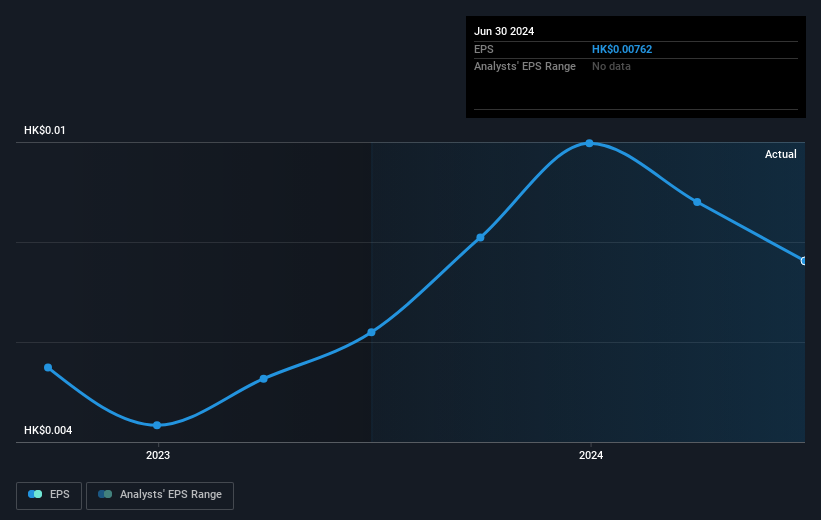Select the first EPS data point on the left

pyautogui.click(x=48, y=368)
